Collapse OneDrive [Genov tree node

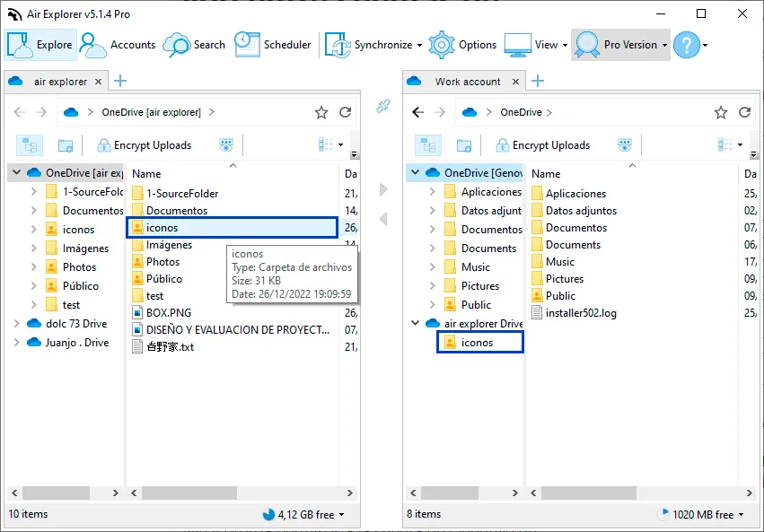tap(415, 172)
